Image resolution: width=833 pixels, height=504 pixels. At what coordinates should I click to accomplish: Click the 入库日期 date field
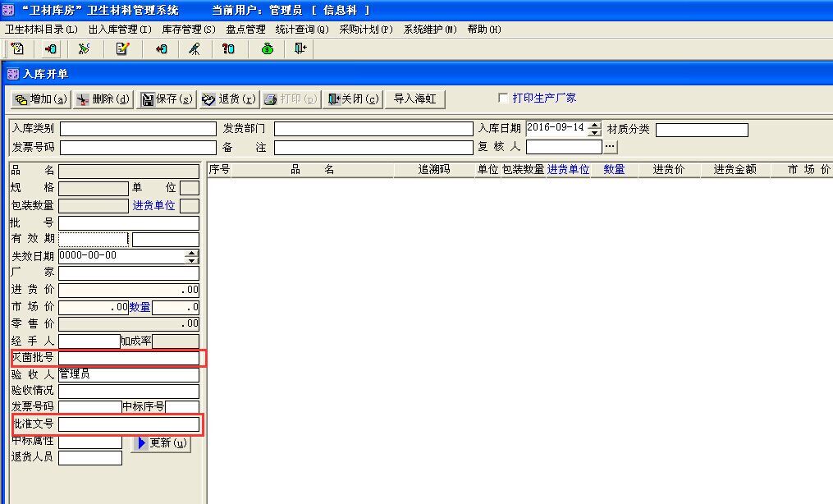click(x=557, y=128)
